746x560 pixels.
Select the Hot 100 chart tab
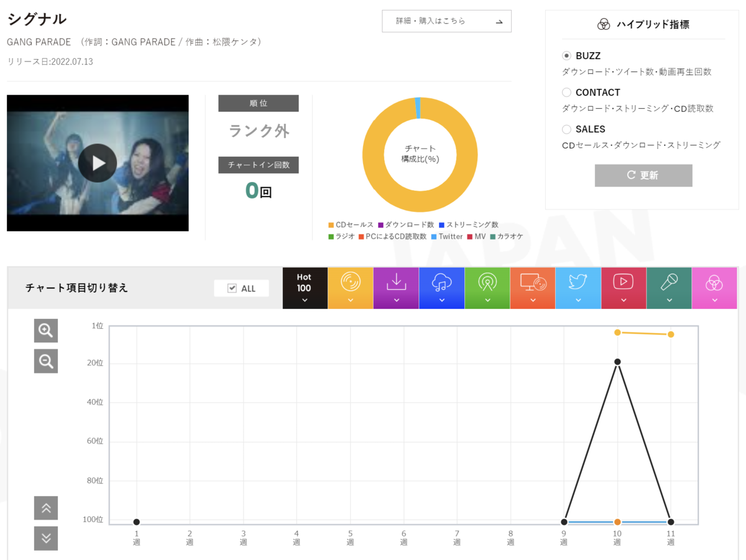[305, 288]
